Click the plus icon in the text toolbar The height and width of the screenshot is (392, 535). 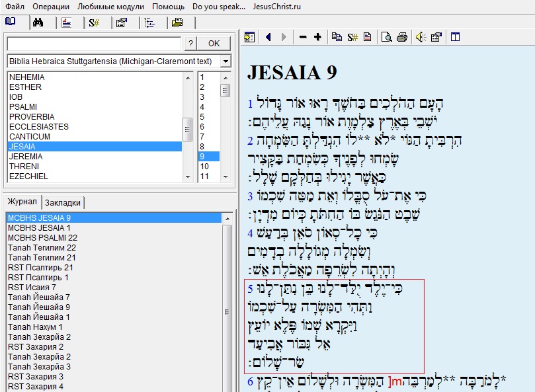click(x=317, y=37)
